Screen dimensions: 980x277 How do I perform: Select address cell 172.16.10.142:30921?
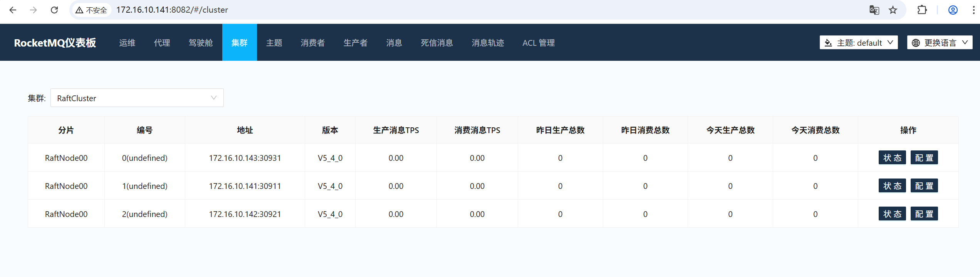(x=245, y=214)
